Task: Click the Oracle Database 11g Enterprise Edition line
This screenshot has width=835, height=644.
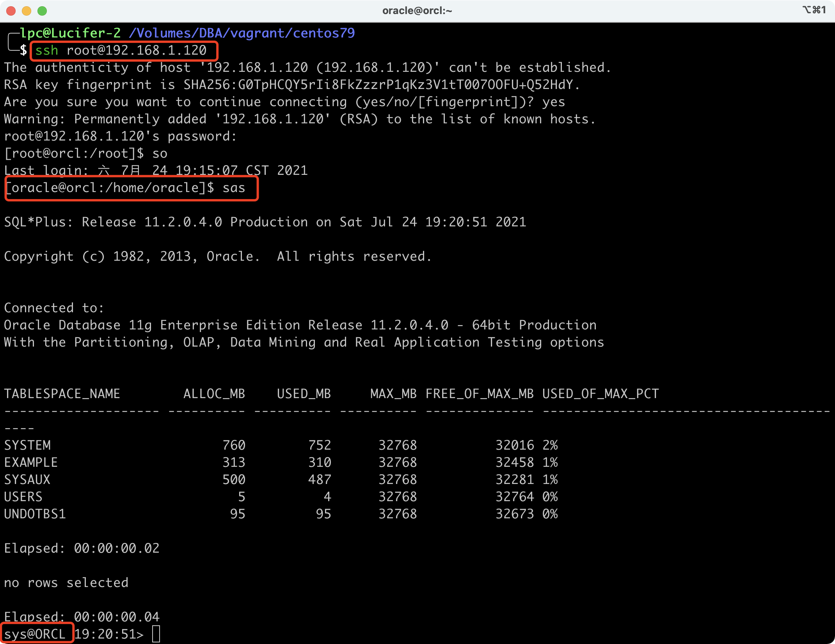Action: pos(300,325)
